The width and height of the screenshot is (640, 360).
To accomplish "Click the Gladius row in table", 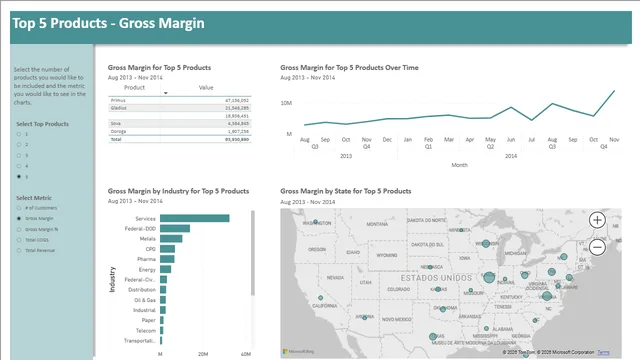I will click(x=180, y=108).
